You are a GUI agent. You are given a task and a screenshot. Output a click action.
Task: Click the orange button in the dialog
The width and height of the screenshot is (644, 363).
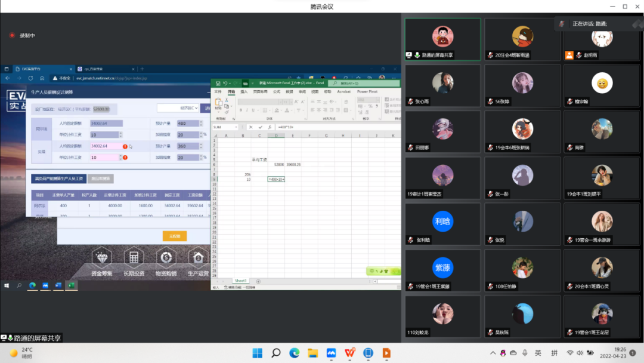(x=175, y=236)
